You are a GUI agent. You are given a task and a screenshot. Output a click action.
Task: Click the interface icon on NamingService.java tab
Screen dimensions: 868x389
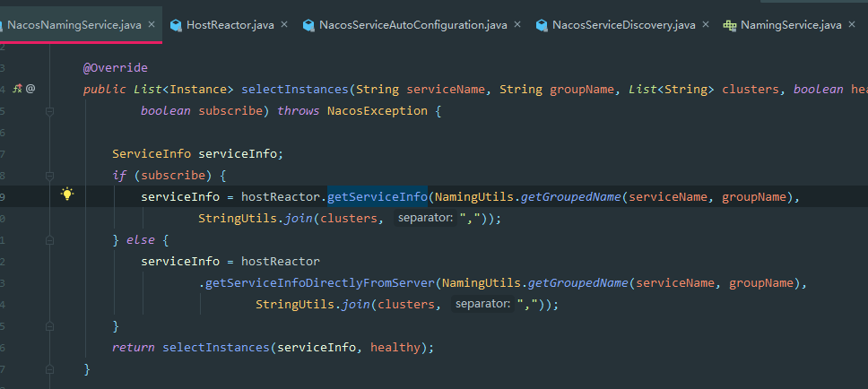[x=730, y=25]
